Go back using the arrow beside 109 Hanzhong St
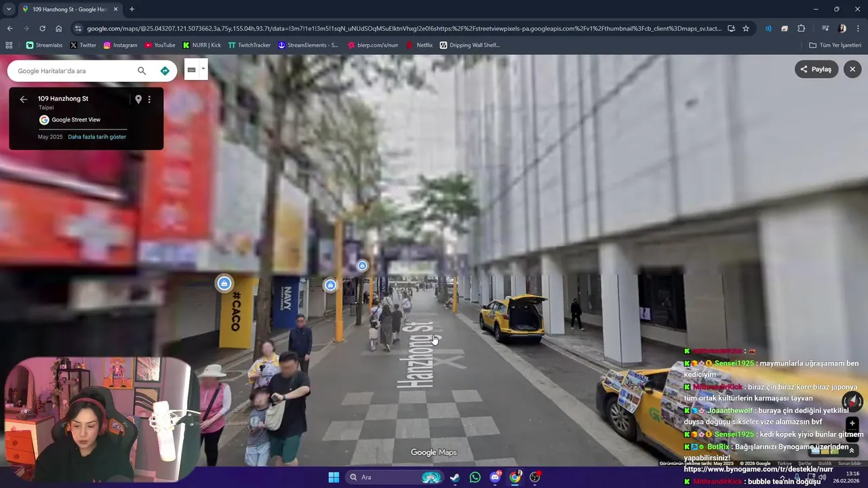868x488 pixels. (24, 99)
